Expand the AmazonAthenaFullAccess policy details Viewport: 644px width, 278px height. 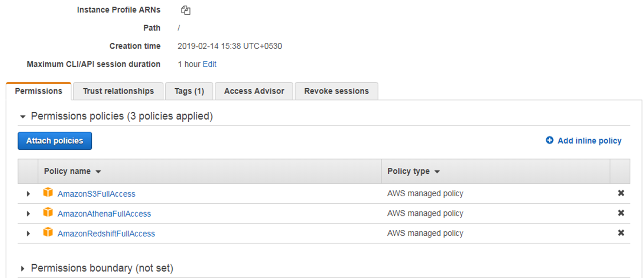tap(28, 214)
